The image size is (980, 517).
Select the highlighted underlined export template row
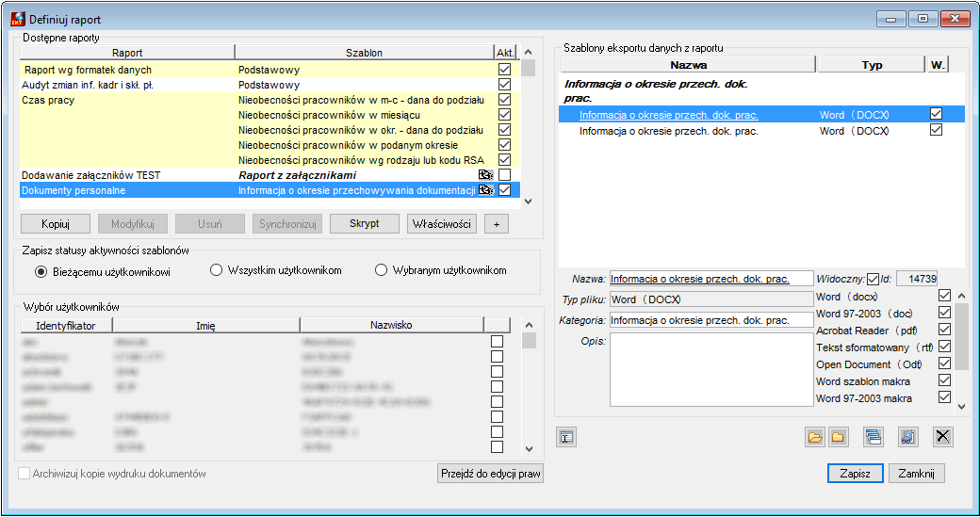coord(761,114)
